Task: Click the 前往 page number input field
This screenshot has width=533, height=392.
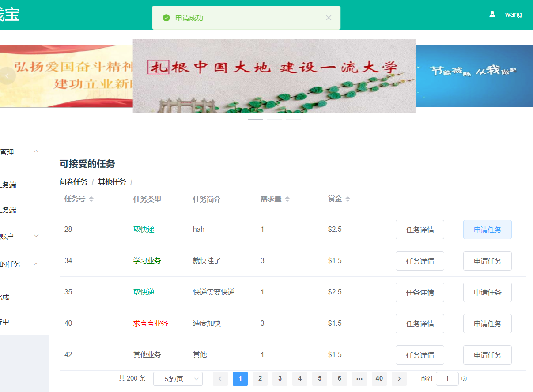Action: pos(447,379)
